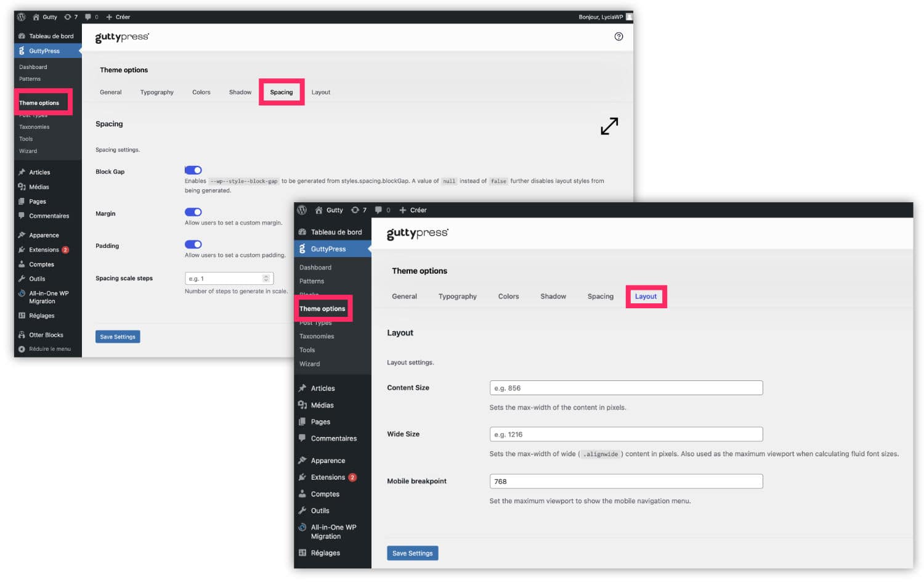Open comments bubble in back window admin bar
Image resolution: width=924 pixels, height=582 pixels.
click(92, 17)
